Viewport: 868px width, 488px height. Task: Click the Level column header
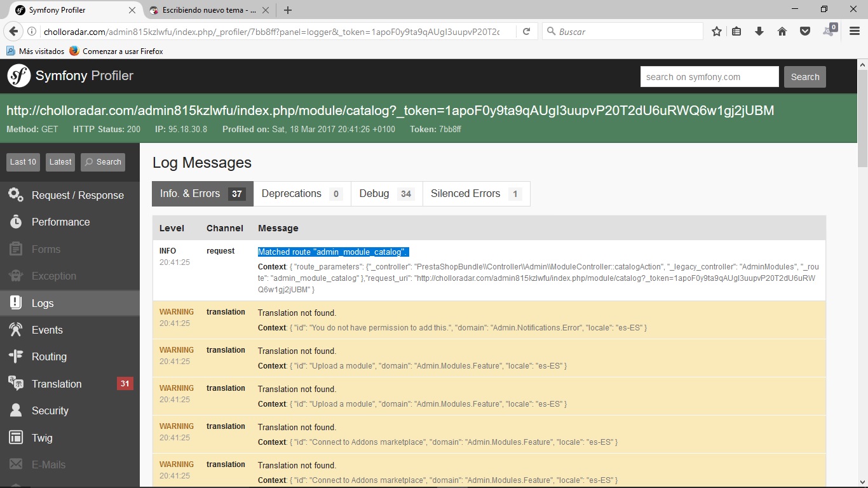pos(172,228)
